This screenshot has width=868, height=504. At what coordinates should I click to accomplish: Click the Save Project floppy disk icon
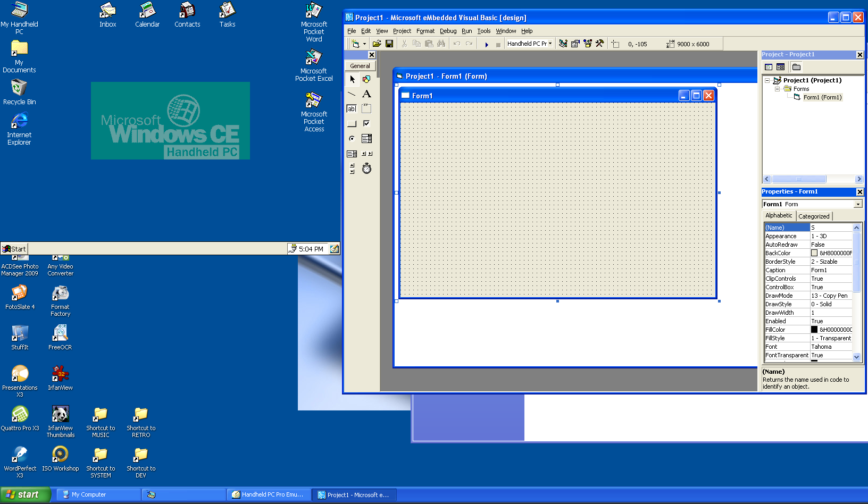(389, 44)
